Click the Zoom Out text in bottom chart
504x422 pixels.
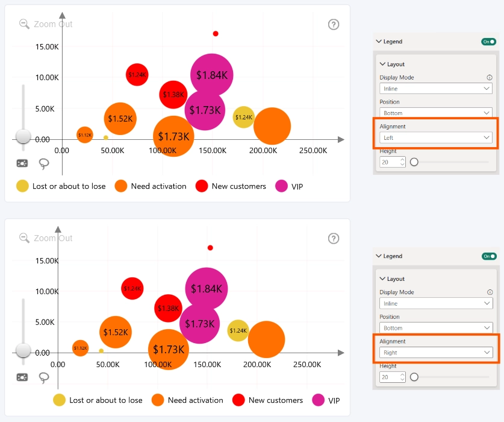pos(53,238)
